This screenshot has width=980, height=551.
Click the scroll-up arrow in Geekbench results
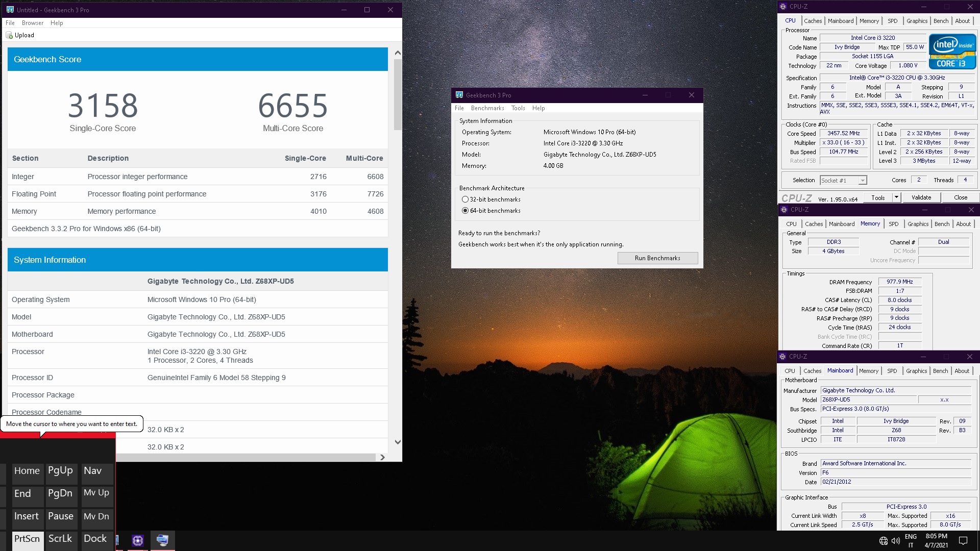(x=398, y=53)
